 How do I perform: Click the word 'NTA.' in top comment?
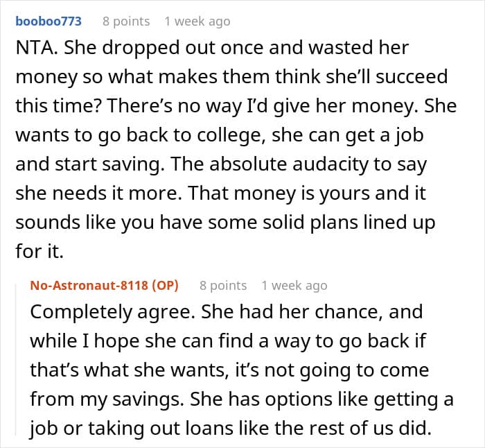[37, 48]
